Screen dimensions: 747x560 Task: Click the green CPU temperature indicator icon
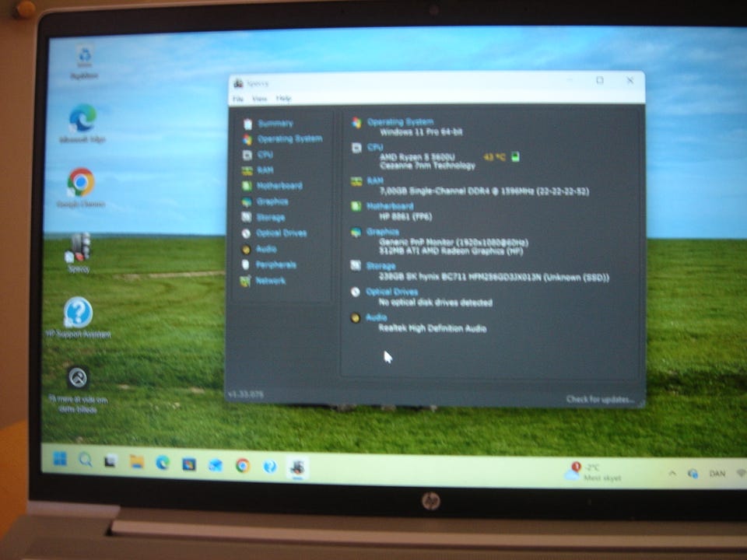[x=515, y=156]
